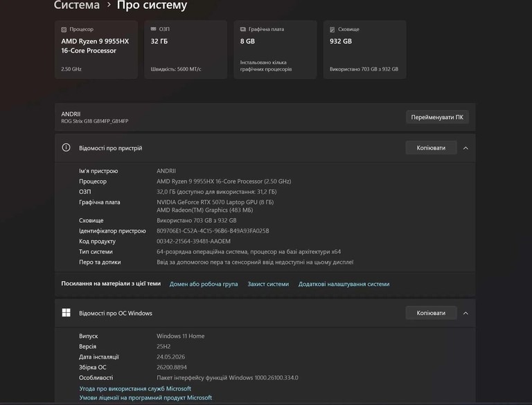
Task: Click processor value AMD Ryzen 9 9955HX in device details
Action: pyautogui.click(x=224, y=181)
